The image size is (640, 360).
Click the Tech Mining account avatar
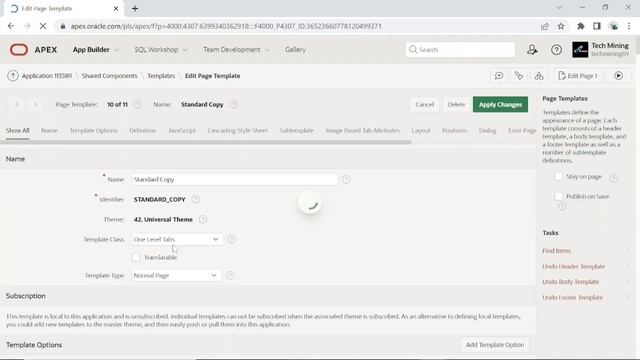pos(580,50)
